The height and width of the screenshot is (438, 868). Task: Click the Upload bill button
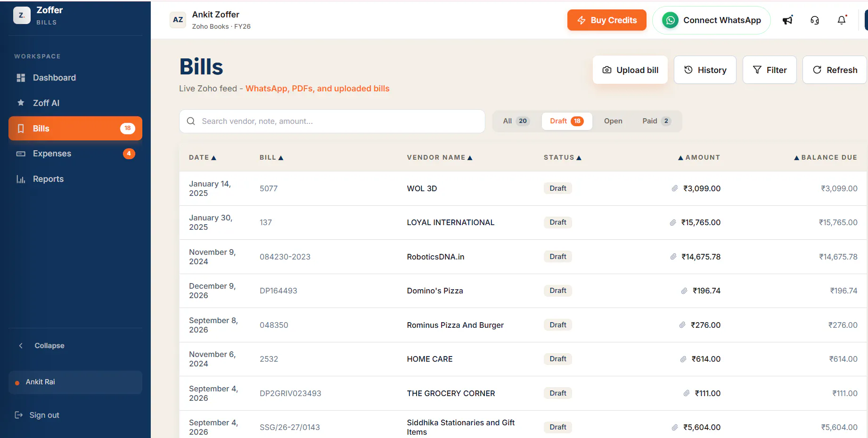coord(630,70)
